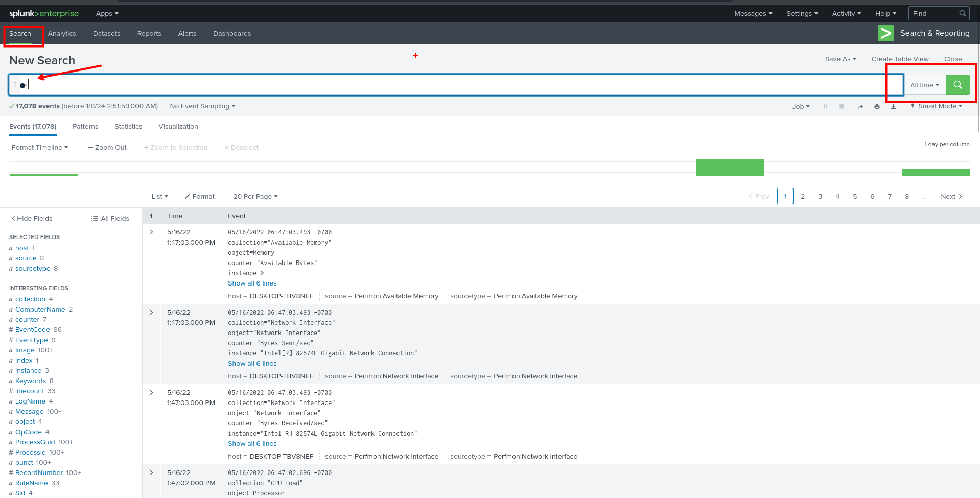Go to results page 2
Screen dimensions: 980x498
(x=803, y=197)
